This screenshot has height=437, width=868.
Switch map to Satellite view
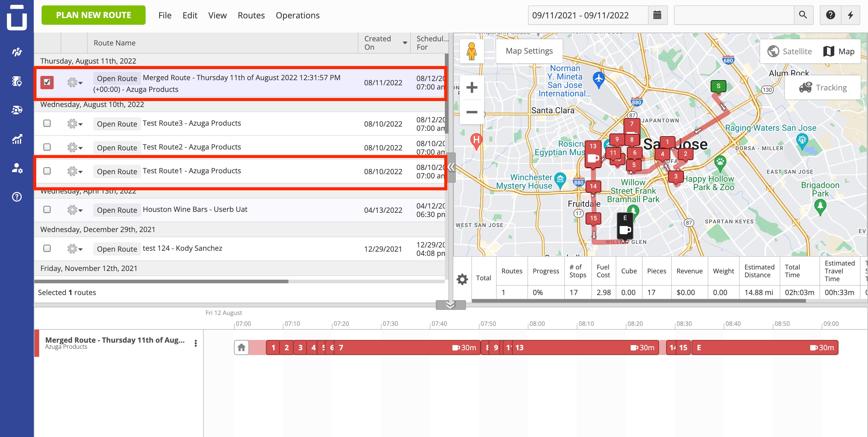790,51
